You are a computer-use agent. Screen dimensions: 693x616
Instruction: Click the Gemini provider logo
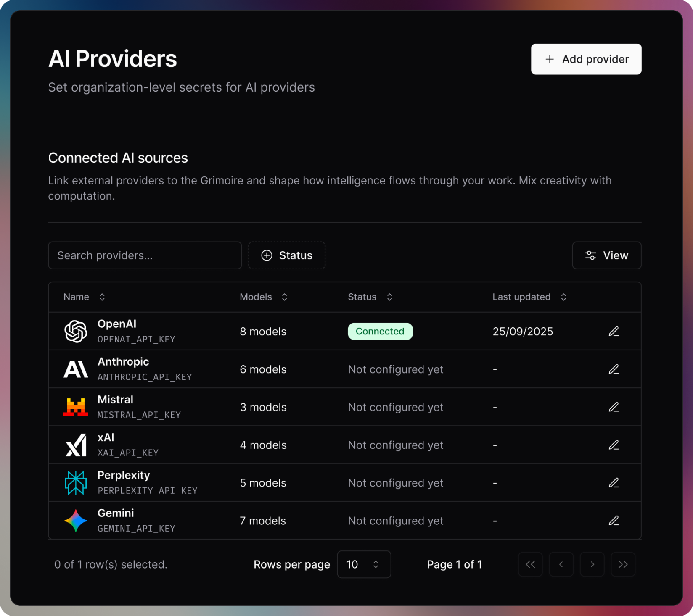76,520
